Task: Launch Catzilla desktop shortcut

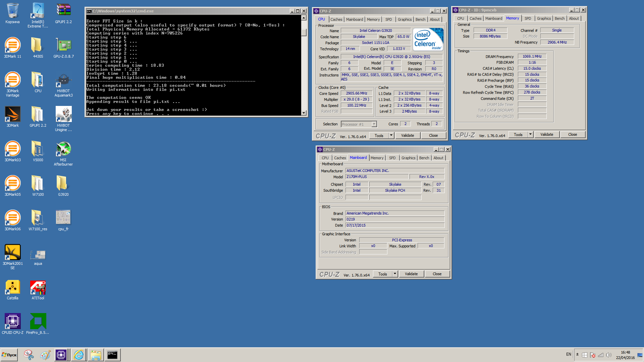Action: tap(12, 290)
